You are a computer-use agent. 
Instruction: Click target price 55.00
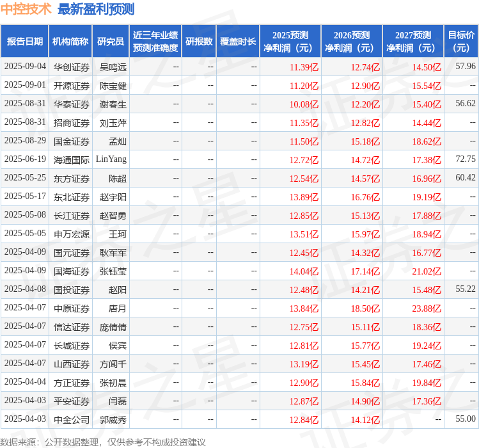(x=466, y=419)
